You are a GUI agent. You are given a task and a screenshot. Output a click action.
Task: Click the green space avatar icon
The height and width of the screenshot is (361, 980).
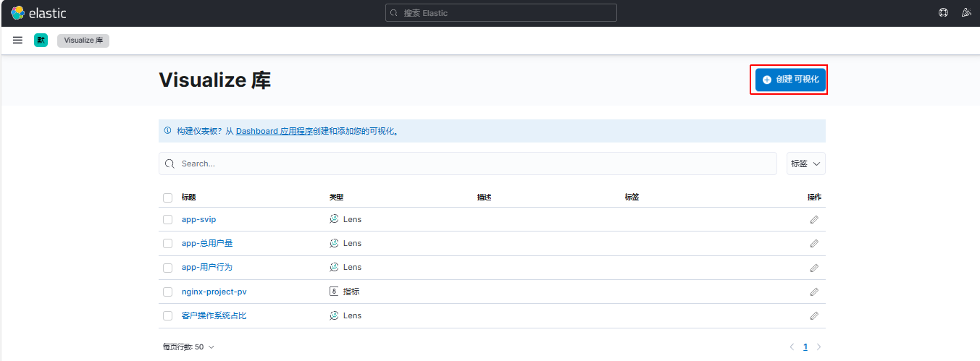[41, 41]
